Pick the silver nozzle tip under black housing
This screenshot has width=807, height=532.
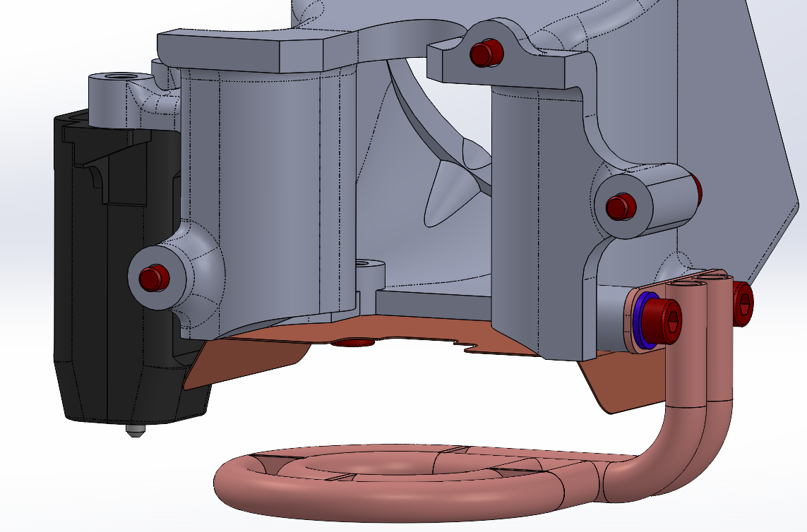[x=136, y=430]
